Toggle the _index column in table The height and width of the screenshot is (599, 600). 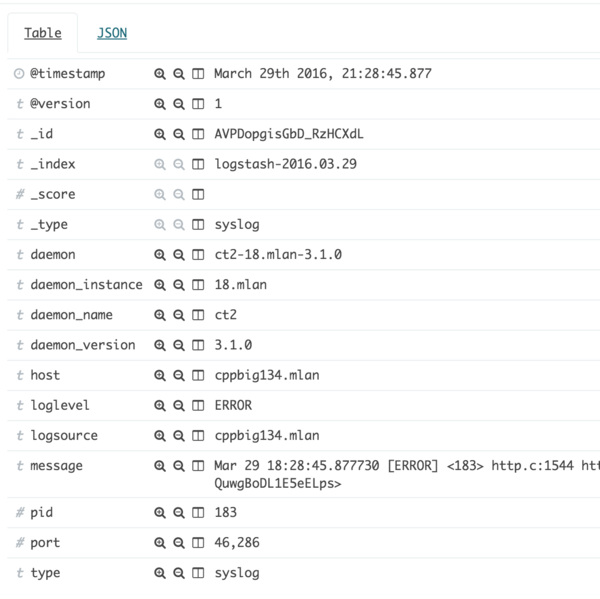tap(198, 164)
